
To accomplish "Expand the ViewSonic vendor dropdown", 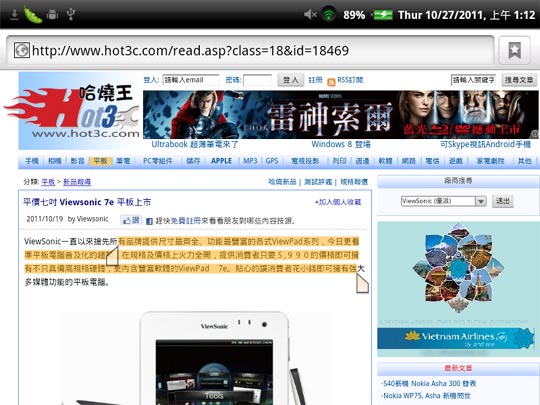I will [x=444, y=201].
